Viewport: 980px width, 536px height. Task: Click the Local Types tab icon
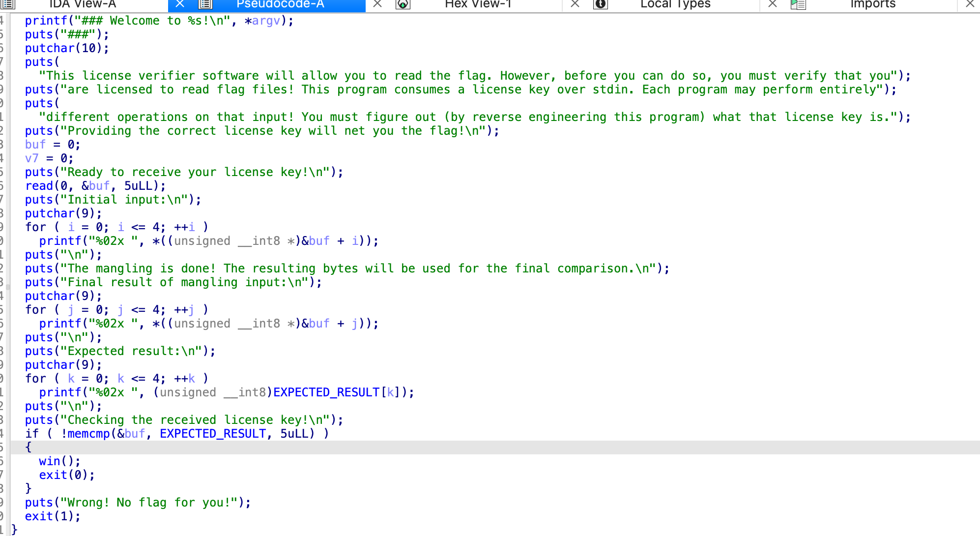pyautogui.click(x=601, y=4)
